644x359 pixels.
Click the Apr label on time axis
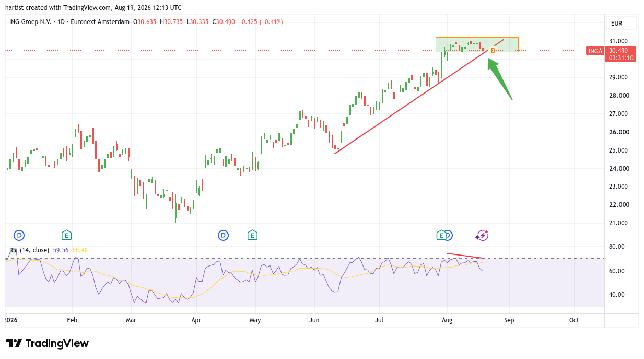196,320
